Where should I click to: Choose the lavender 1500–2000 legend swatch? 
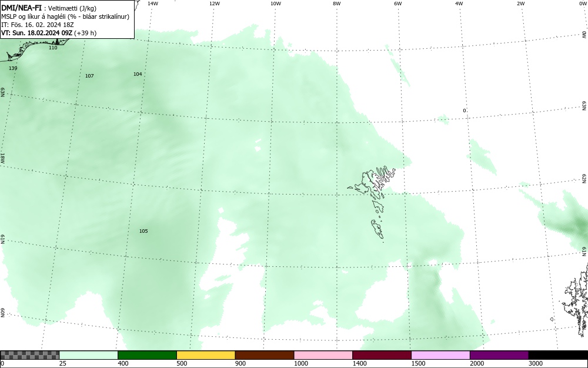(x=440, y=355)
